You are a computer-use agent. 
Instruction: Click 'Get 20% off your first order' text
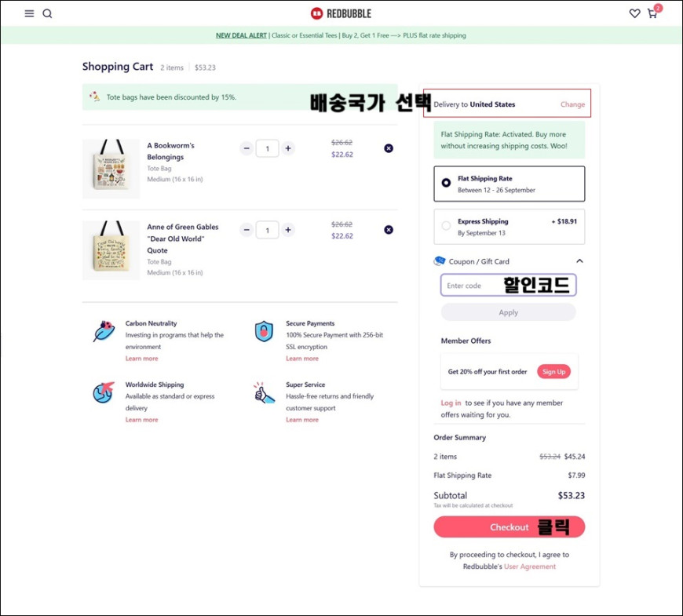click(x=488, y=372)
